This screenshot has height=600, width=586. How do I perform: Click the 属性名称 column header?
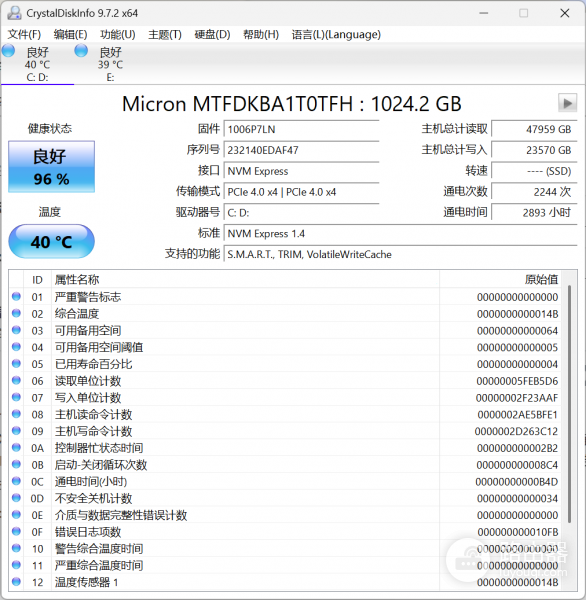245,280
